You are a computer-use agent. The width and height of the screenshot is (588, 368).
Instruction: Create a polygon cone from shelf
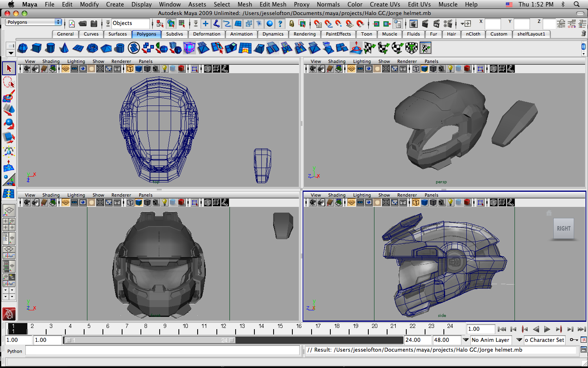[x=64, y=48]
